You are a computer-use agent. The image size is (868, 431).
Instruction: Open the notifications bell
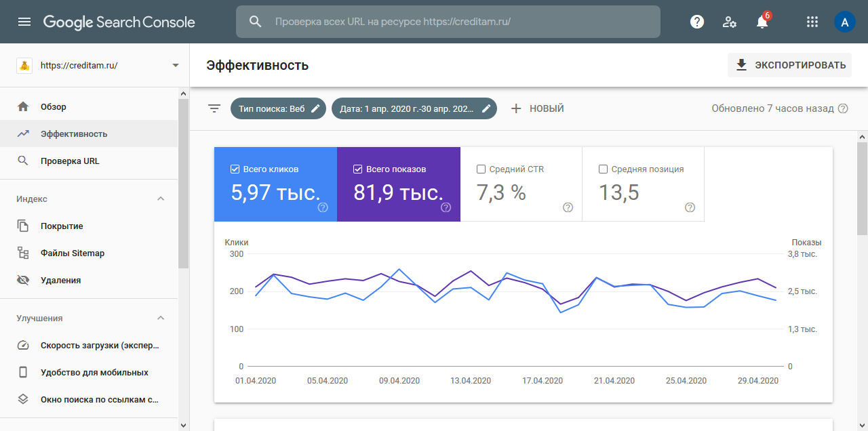click(762, 22)
